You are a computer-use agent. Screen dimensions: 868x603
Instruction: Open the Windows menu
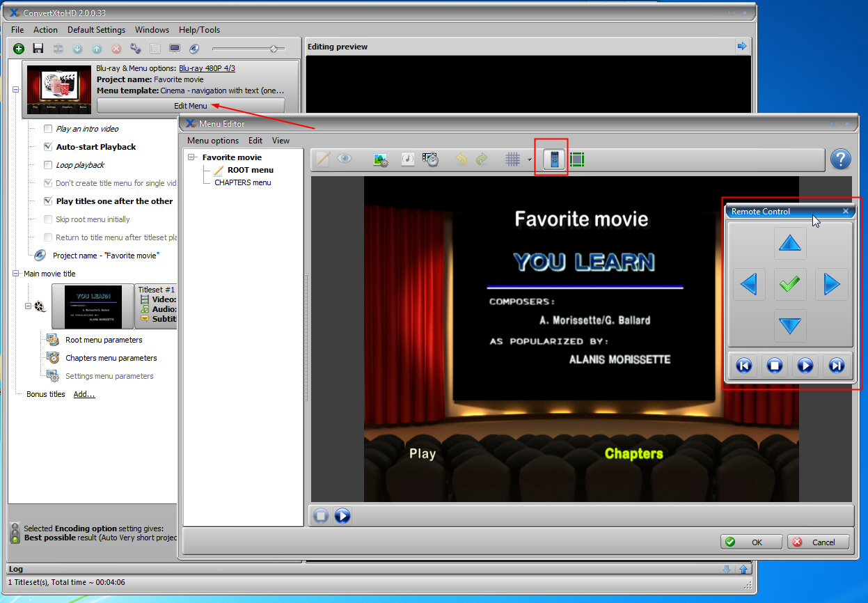152,30
